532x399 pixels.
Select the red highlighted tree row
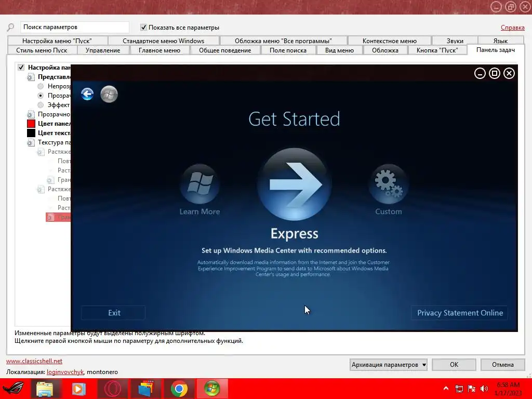[58, 217]
